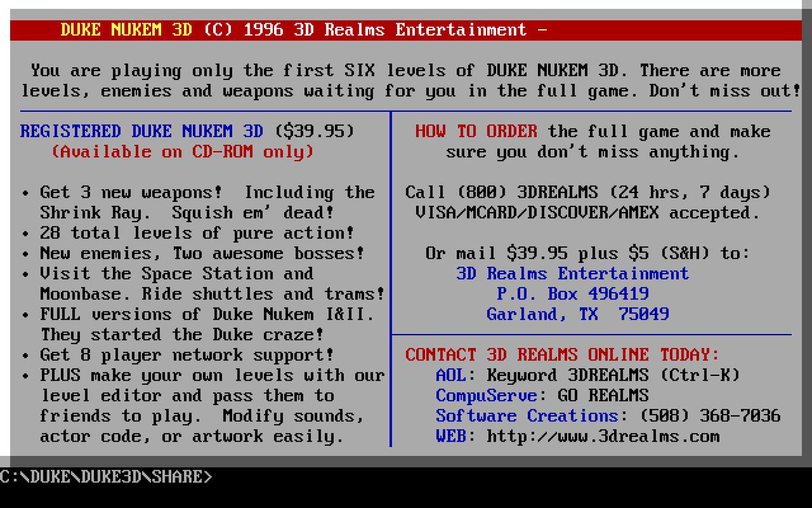Open the http://www.3drealms.com web address
Screen dimensions: 812x508
pos(603,436)
